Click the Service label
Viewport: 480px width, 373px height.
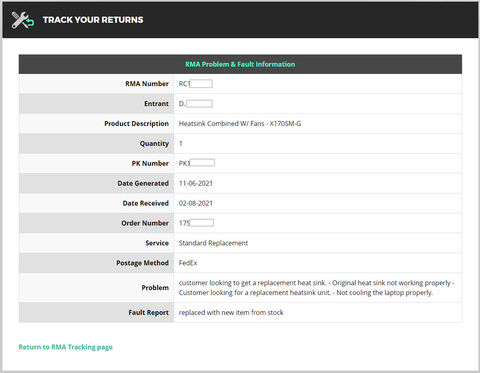pos(157,243)
